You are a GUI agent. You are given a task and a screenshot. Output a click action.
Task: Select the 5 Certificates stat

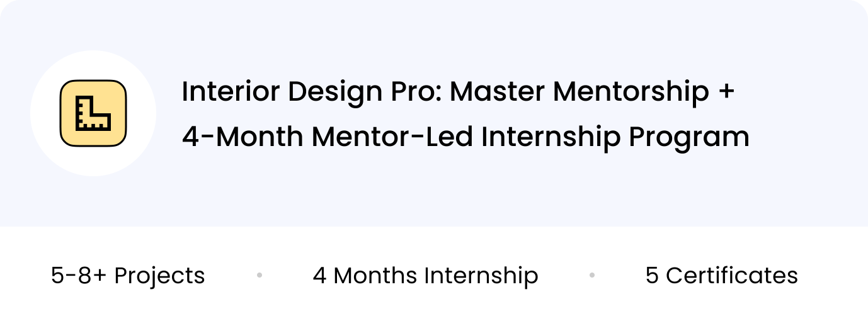[721, 276]
